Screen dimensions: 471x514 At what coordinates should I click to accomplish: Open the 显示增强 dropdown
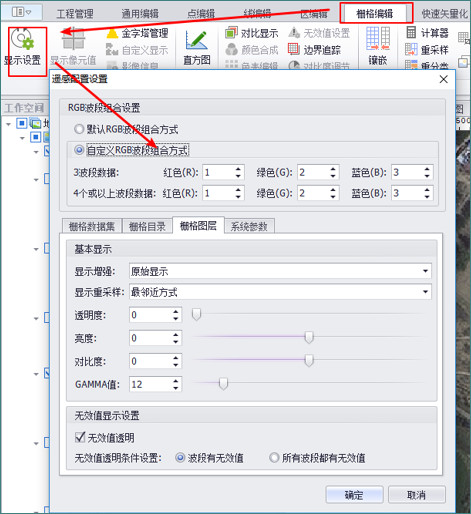coord(280,271)
